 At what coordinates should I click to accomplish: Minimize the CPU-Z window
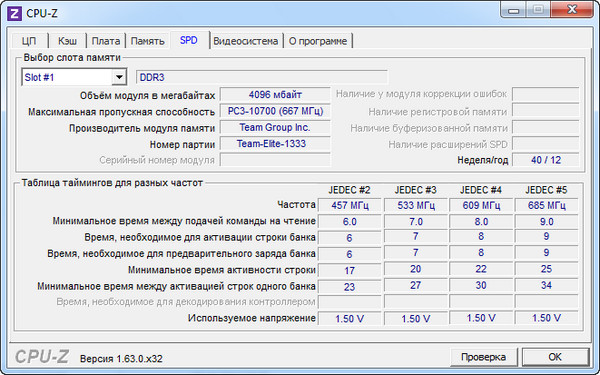(x=514, y=10)
